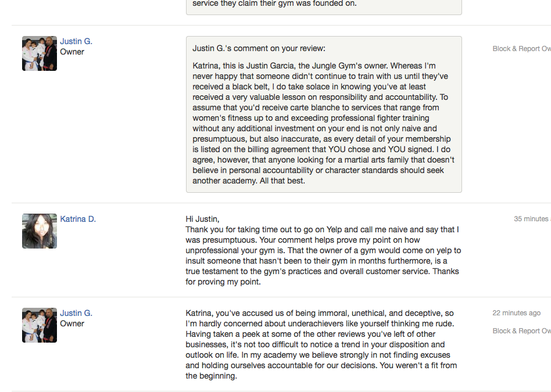The image size is (551, 392).
Task: Click reply line starting "Katrina, you've accused us"
Action: coord(319,313)
